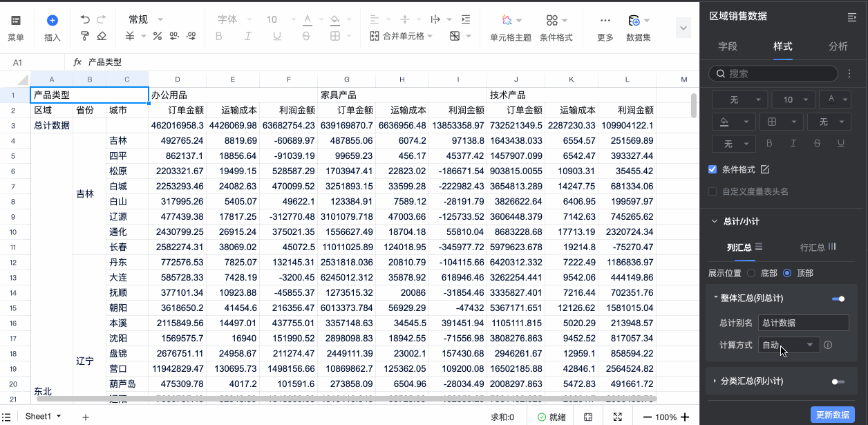Click 总计别名 input field
The image size is (868, 425).
[x=803, y=323]
